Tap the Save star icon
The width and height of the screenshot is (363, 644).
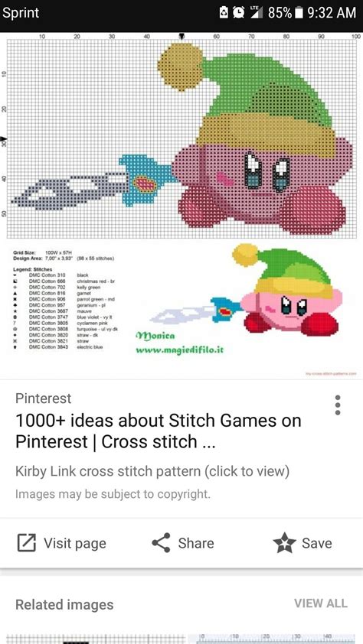tap(284, 543)
